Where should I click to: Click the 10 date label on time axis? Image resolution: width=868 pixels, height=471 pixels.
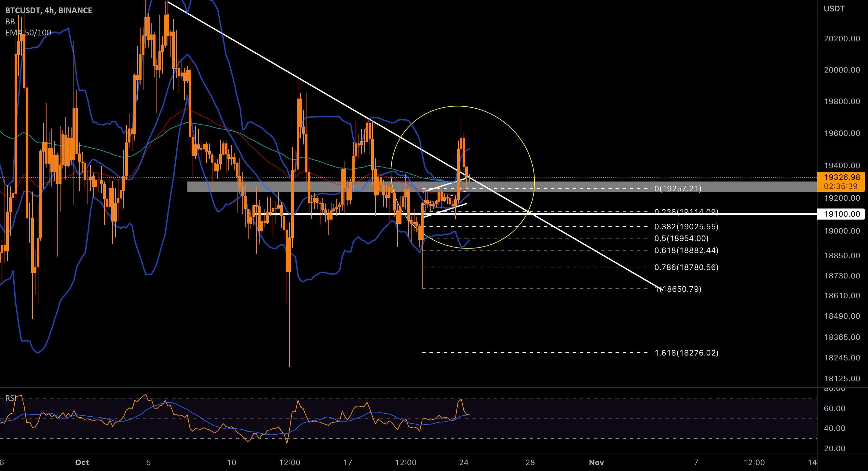click(232, 462)
